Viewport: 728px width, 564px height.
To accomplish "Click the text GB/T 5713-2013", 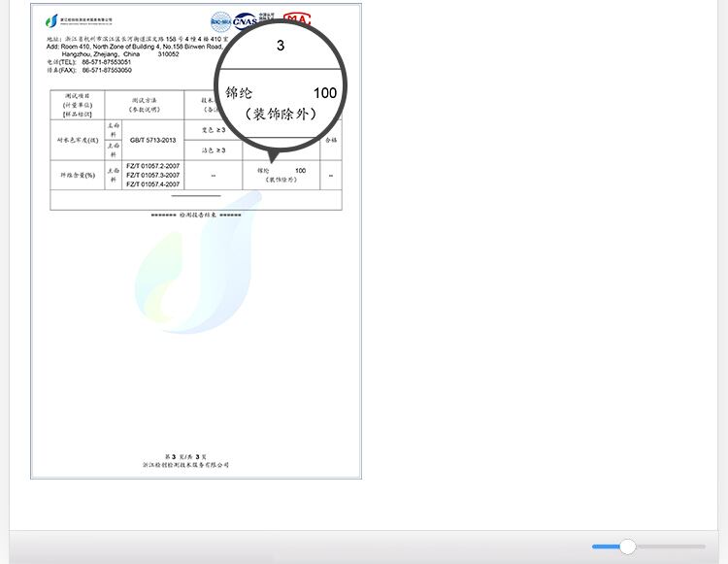I will tap(152, 140).
